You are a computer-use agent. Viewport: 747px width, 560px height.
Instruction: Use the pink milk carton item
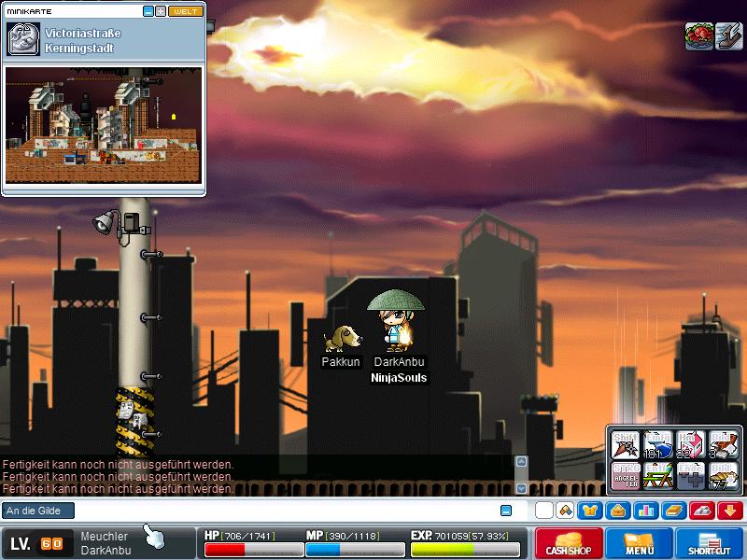690,443
